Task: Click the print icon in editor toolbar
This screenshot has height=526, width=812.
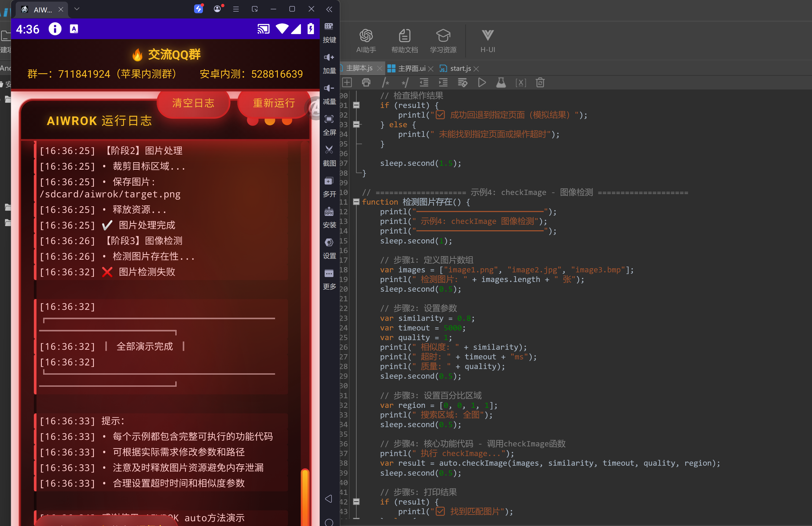Action: coord(366,83)
